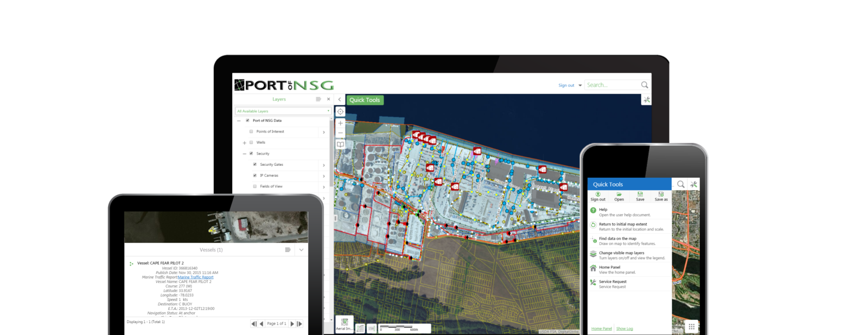Open Help in the phone's Quick Tools

pos(630,212)
